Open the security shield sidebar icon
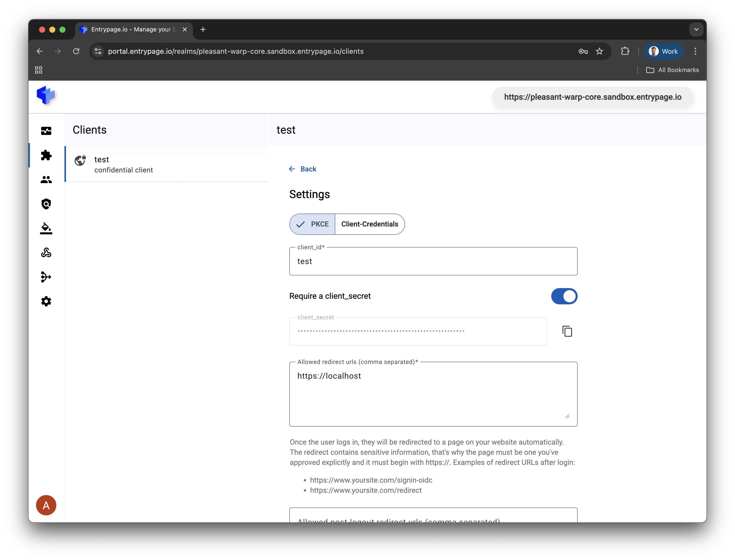Image resolution: width=735 pixels, height=560 pixels. pos(46,204)
